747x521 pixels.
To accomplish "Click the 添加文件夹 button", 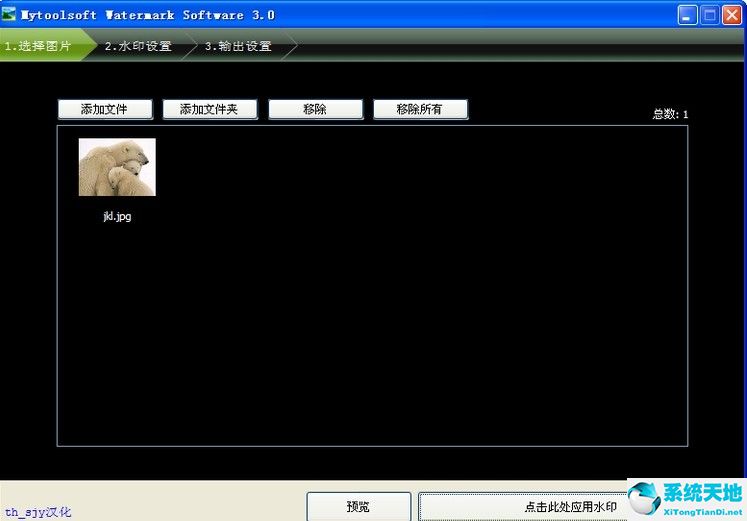I will tap(209, 109).
